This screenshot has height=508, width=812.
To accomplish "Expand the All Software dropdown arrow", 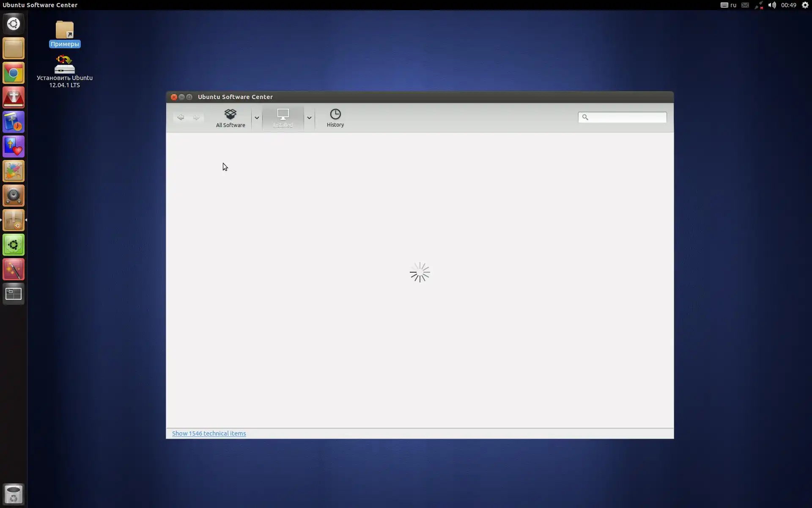I will point(257,118).
